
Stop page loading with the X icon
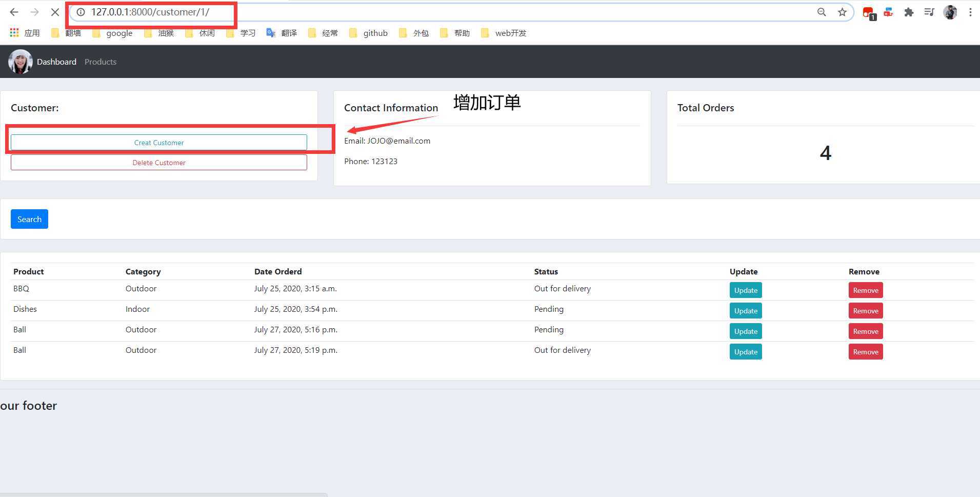pyautogui.click(x=55, y=12)
